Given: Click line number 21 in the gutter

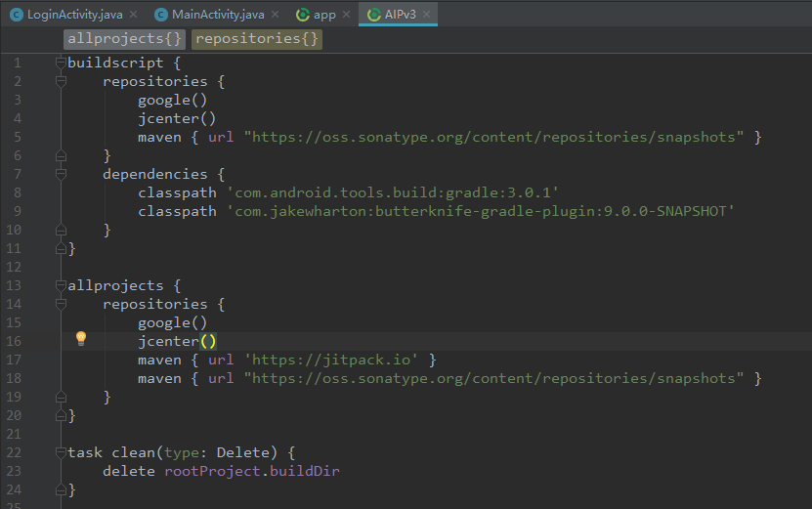Looking at the screenshot, I should click(x=14, y=434).
